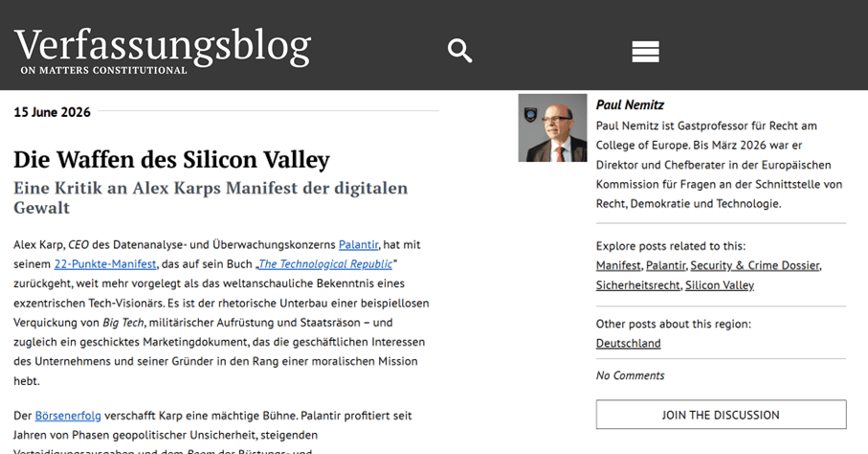The image size is (868, 454).
Task: Open the Deutschland region link
Action: point(629,343)
